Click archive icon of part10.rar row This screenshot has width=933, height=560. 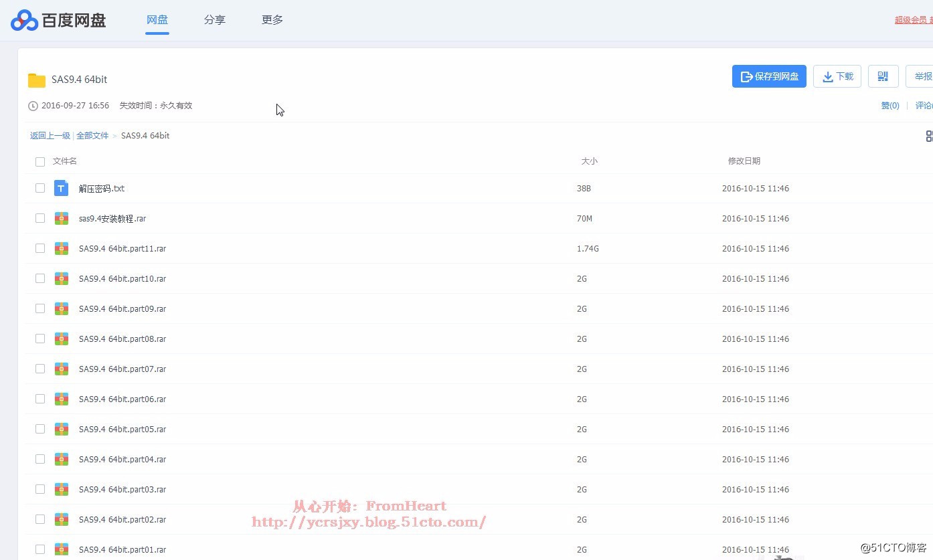[x=62, y=278]
